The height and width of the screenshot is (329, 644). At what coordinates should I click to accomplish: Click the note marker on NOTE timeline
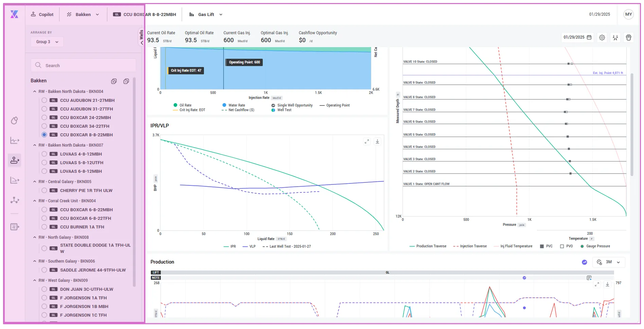pyautogui.click(x=524, y=278)
